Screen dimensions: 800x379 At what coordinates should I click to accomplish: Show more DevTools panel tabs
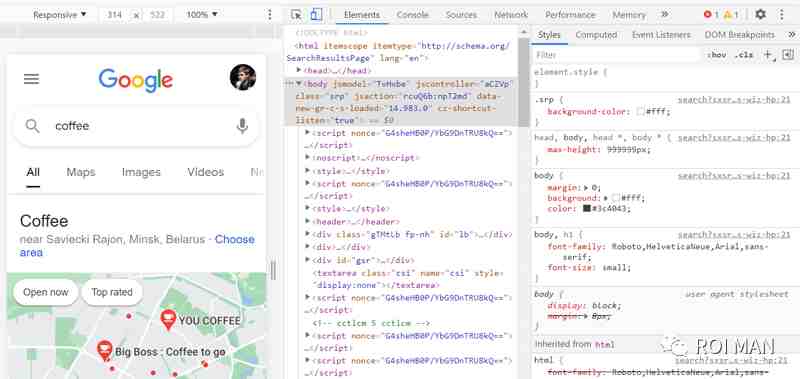[664, 15]
